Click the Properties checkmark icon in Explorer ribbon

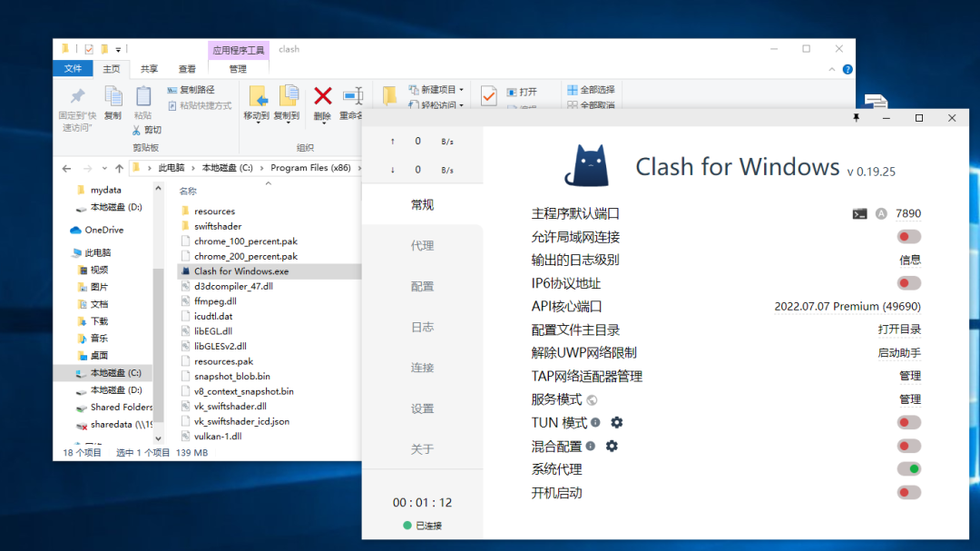point(489,95)
